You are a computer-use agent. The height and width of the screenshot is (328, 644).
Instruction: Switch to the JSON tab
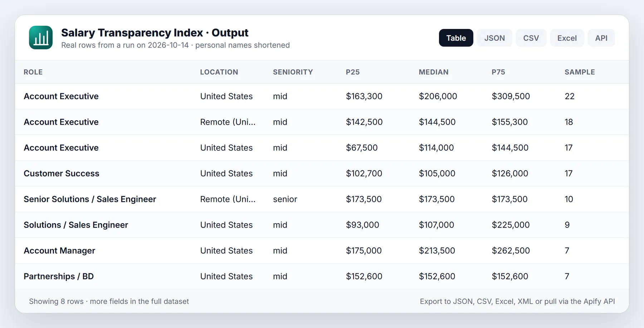(494, 38)
